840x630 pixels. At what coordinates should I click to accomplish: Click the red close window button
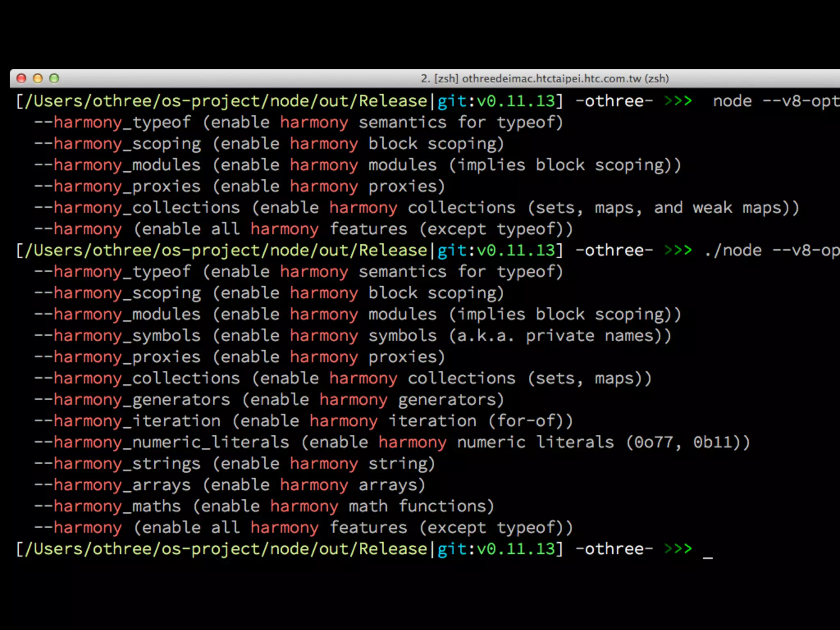pos(21,78)
